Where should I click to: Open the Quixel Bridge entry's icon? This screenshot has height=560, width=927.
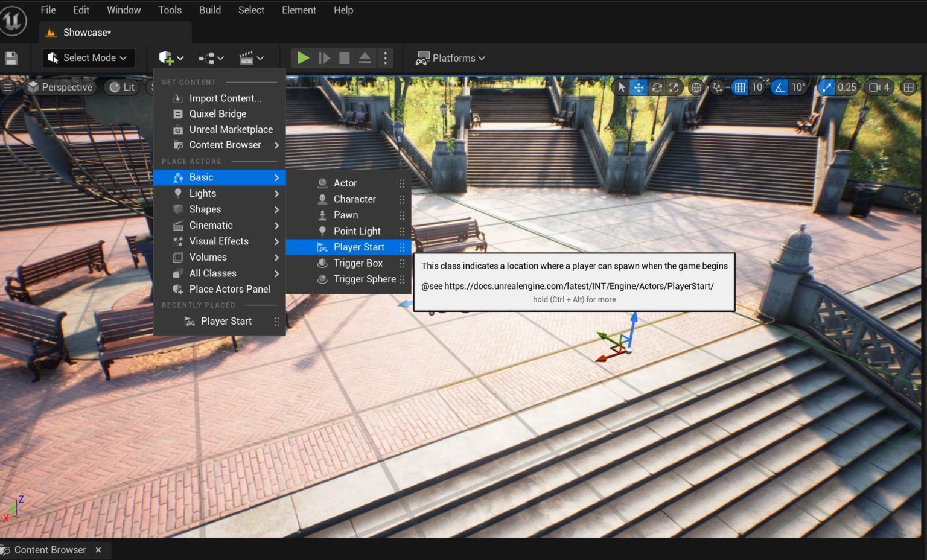[177, 113]
